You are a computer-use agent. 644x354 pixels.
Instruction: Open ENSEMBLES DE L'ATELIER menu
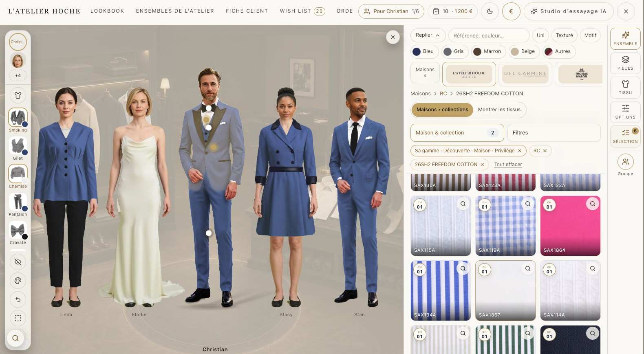point(175,11)
